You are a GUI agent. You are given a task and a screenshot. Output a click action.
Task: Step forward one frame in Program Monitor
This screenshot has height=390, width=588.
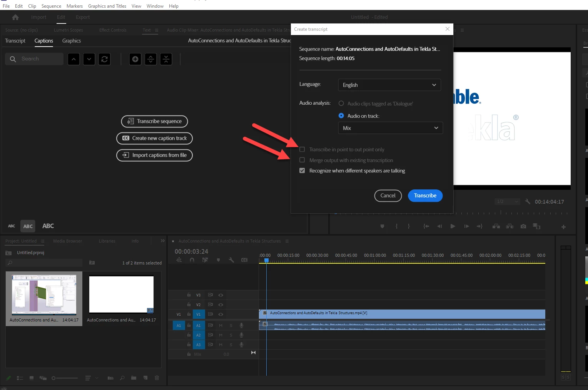pyautogui.click(x=466, y=226)
